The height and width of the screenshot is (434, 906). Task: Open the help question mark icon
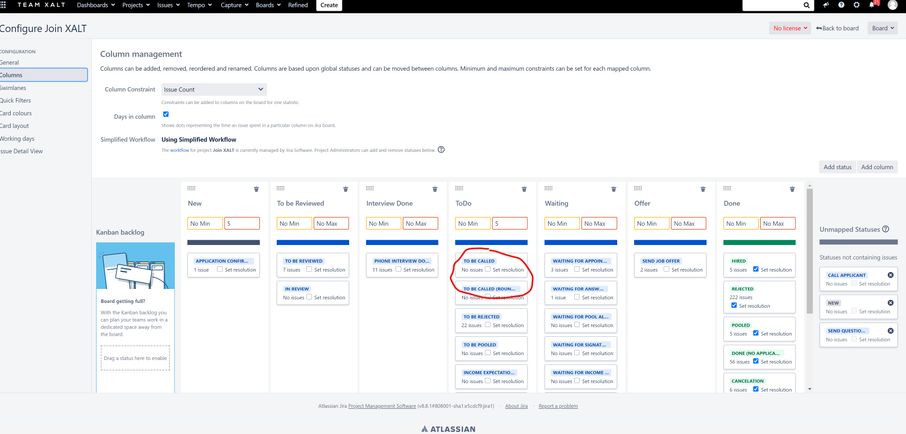click(x=841, y=5)
